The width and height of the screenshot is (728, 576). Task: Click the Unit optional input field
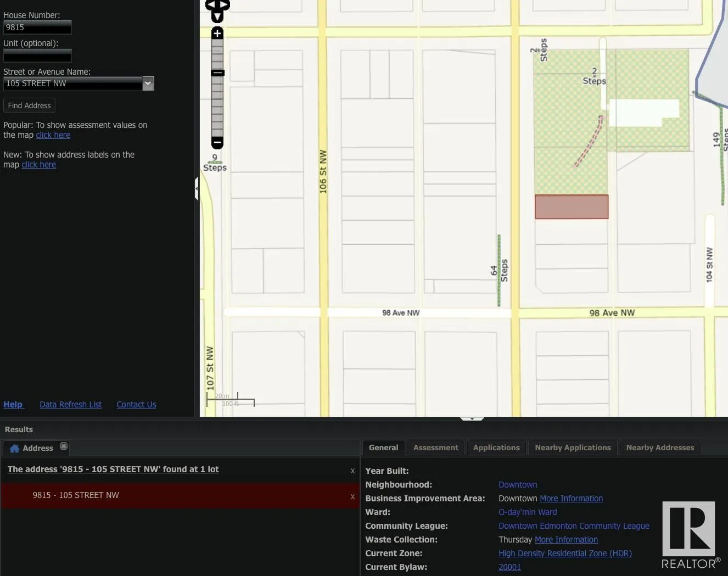tap(37, 55)
